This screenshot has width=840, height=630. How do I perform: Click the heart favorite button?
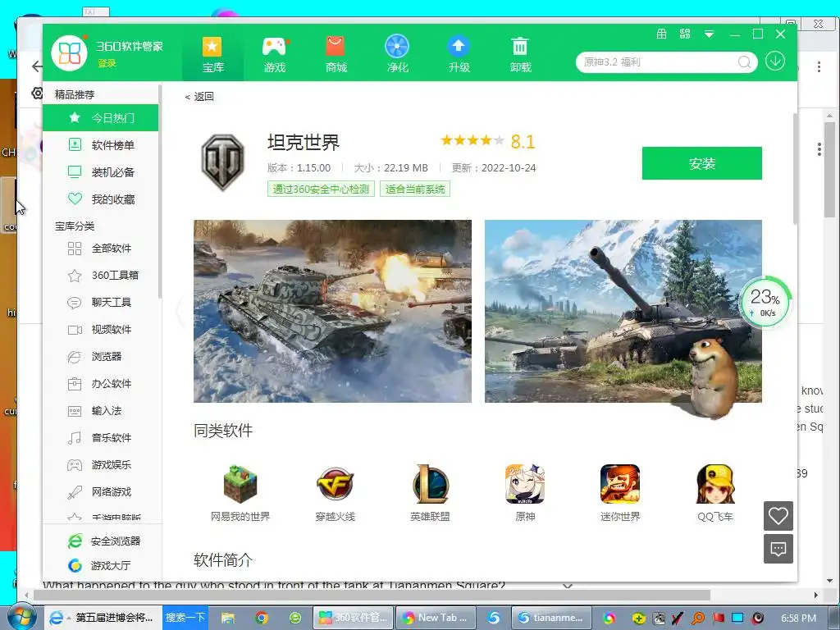[778, 516]
